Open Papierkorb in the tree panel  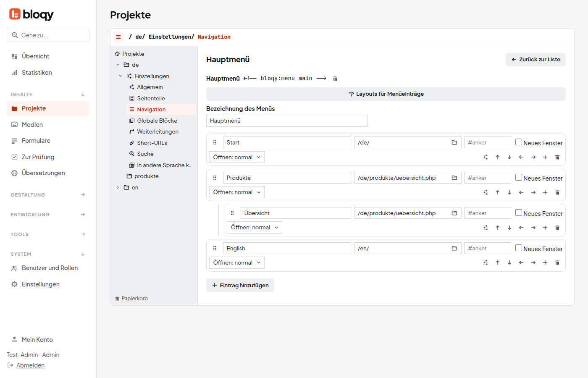(x=131, y=299)
